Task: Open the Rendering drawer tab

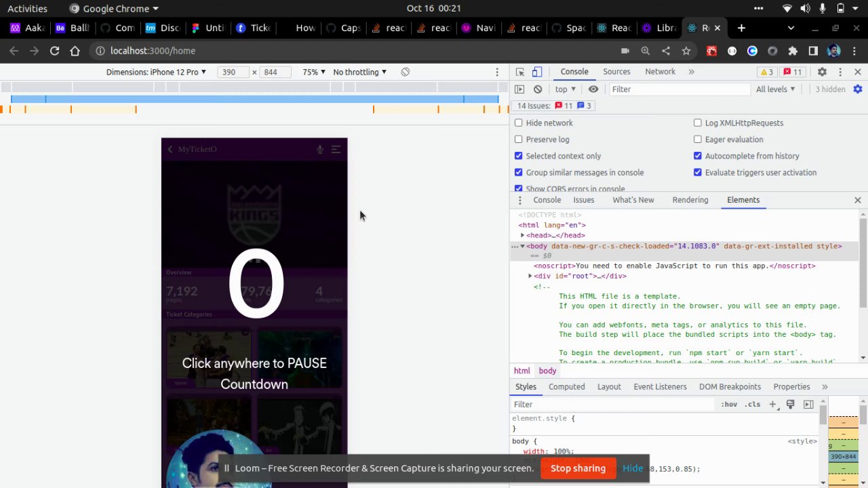Action: coord(690,200)
